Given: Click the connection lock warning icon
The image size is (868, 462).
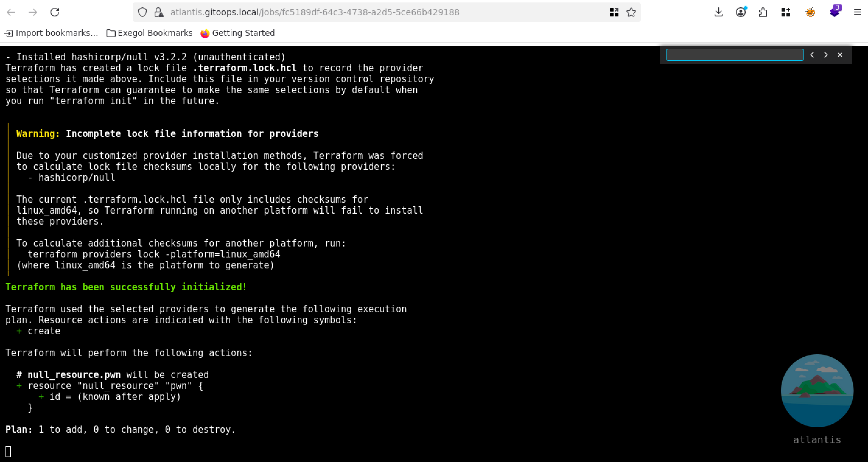Looking at the screenshot, I should 159,12.
